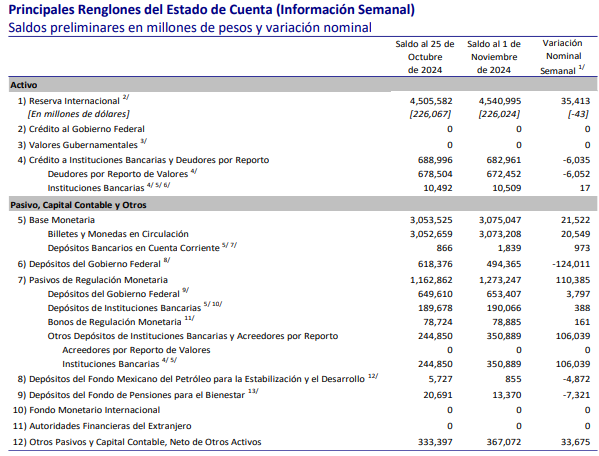Viewport: 599px width, 456px height.
Task: Click variation value -6,052
Action: point(576,174)
